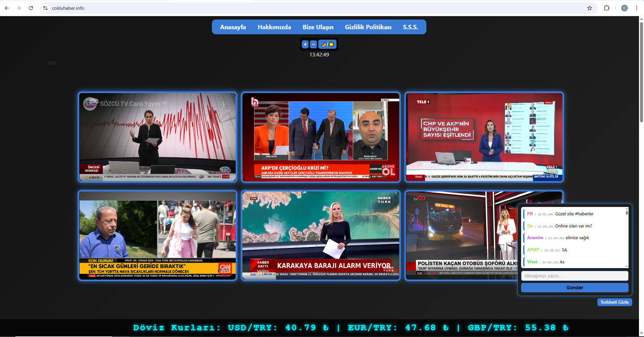
Task: Click the chat message "Güzel site #haberler"
Action: click(x=574, y=214)
